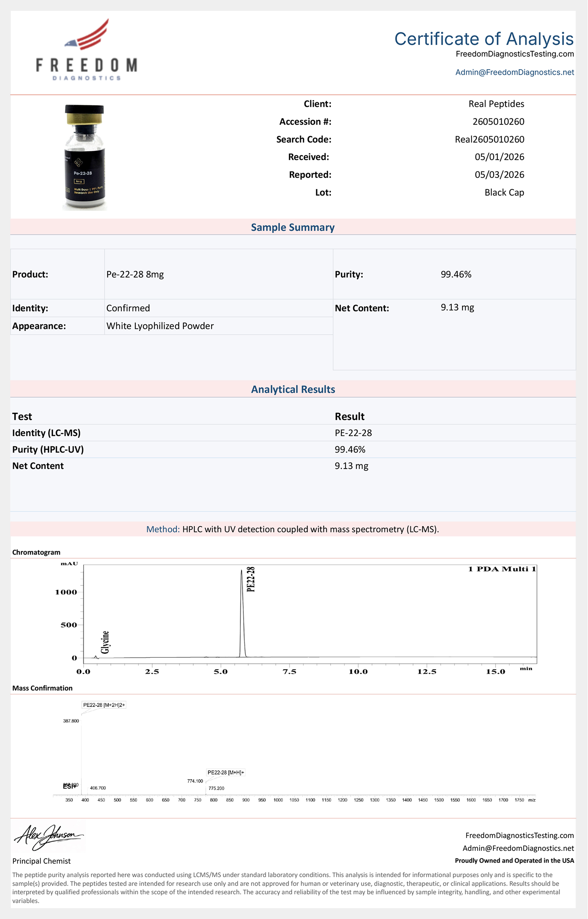Click the Freedom Diagnostics eagle logo
The width and height of the screenshot is (588, 919).
click(x=87, y=49)
